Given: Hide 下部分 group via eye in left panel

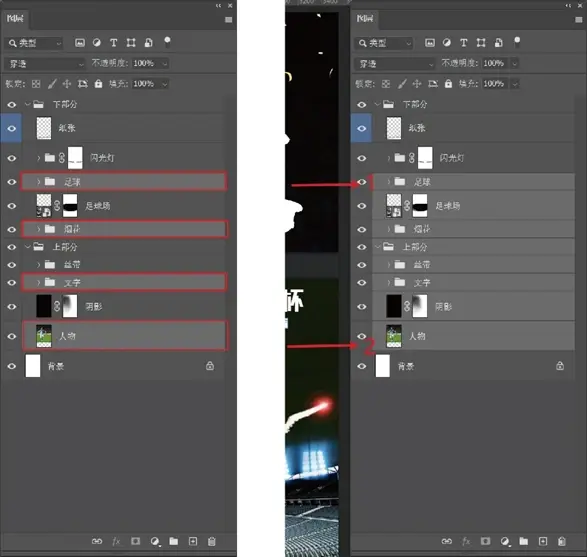Looking at the screenshot, I should pos(12,104).
